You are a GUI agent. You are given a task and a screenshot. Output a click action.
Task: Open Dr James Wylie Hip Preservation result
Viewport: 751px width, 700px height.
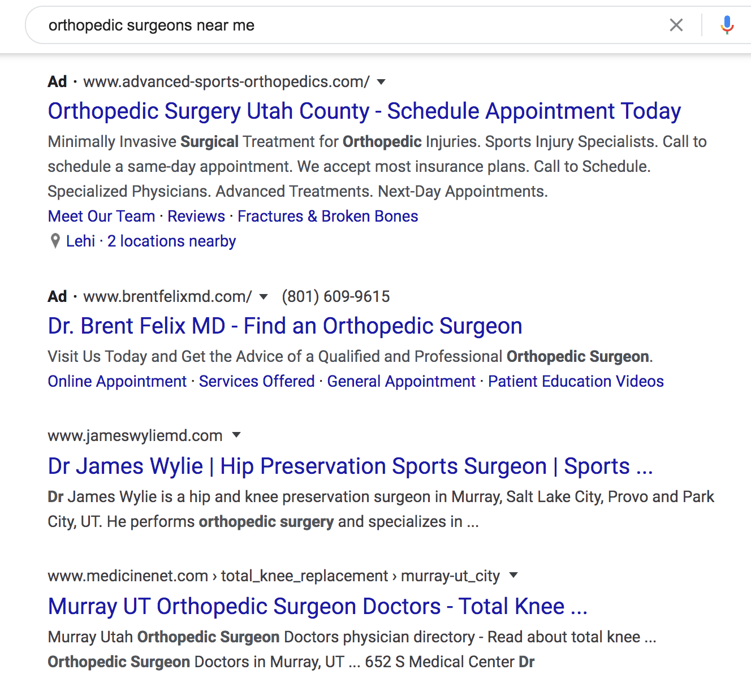click(x=350, y=466)
